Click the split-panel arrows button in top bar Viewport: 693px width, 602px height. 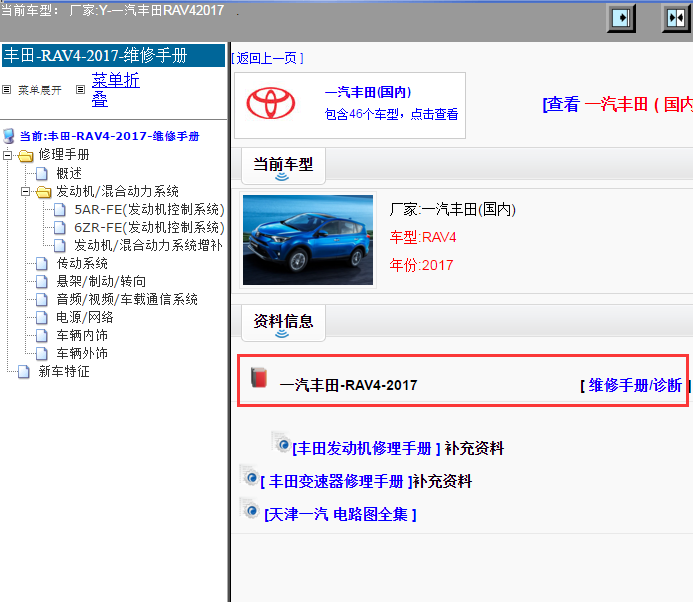point(676,18)
